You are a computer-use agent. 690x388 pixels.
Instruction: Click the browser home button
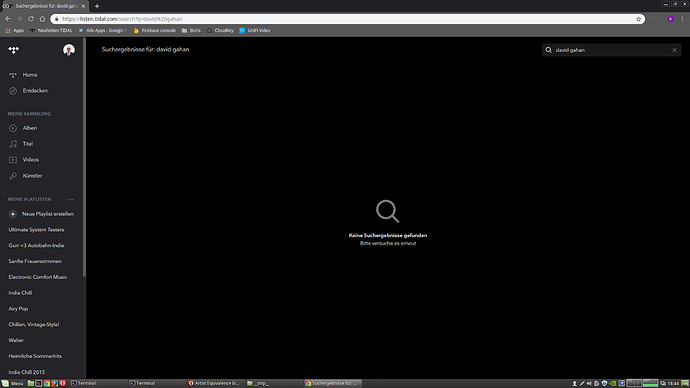pos(42,19)
